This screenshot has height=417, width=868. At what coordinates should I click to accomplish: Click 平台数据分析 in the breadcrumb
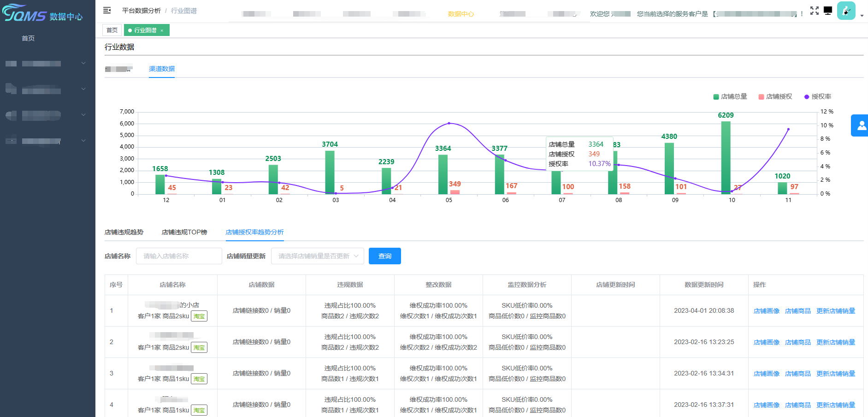pos(142,11)
